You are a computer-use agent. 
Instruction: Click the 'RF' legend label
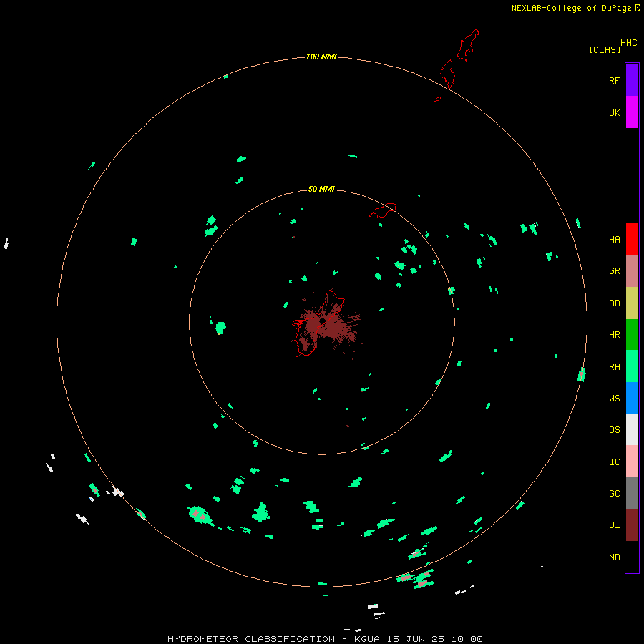[614, 80]
